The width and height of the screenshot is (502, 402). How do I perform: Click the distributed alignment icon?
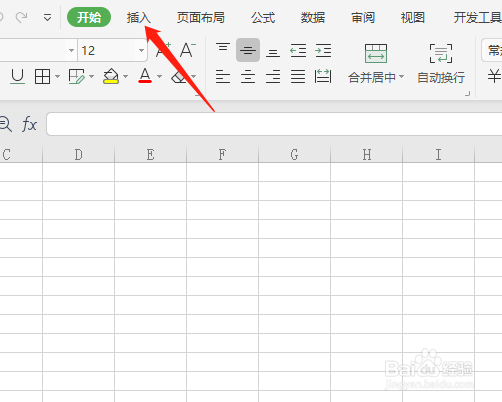click(x=323, y=77)
